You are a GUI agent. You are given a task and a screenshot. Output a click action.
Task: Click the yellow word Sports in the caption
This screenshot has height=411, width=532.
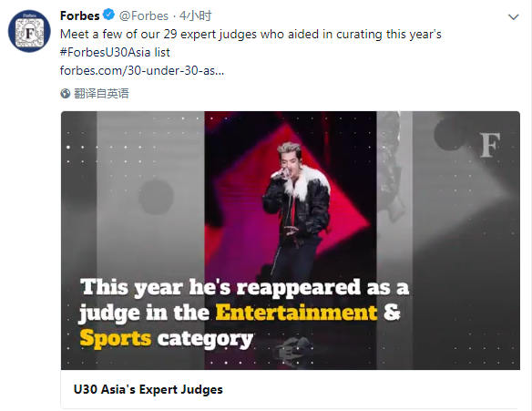coord(116,338)
